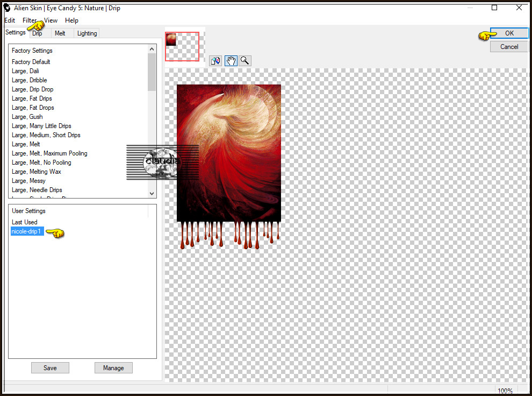Select the "Large, Drip Drop" preset
The image size is (532, 396).
pos(33,89)
